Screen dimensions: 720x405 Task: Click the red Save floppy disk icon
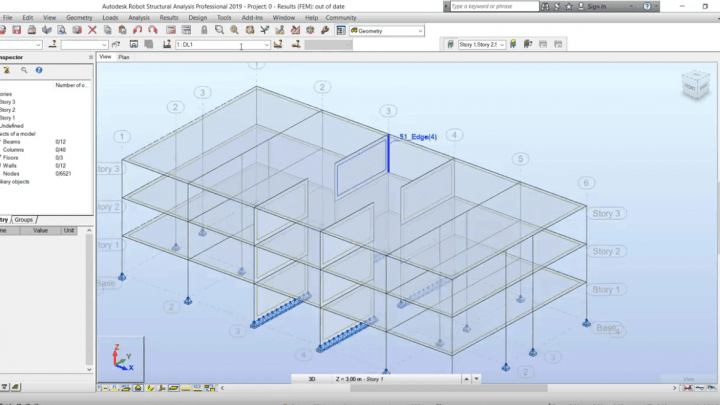[17, 30]
